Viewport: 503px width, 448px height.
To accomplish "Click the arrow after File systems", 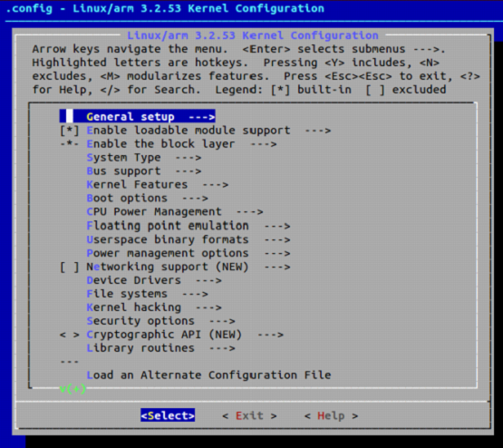I will [x=195, y=294].
